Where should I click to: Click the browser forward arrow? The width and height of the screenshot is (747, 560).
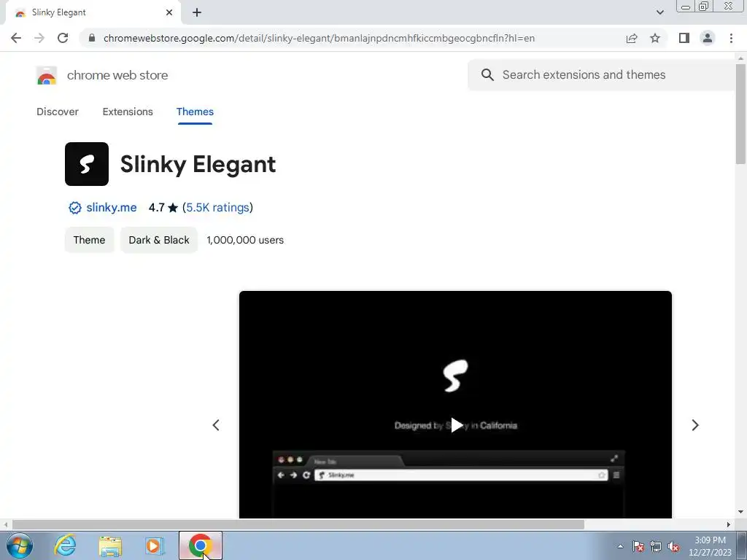pos(39,38)
